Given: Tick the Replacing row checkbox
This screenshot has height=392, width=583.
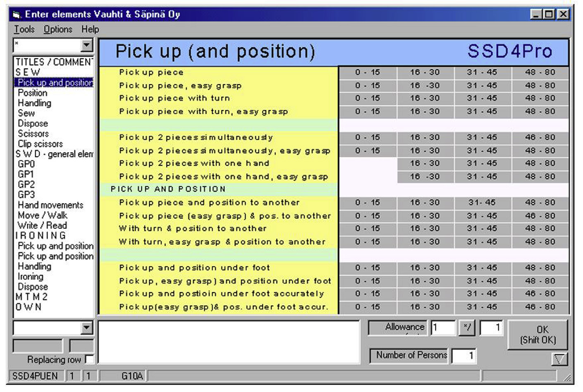Looking at the screenshot, I should (x=89, y=359).
